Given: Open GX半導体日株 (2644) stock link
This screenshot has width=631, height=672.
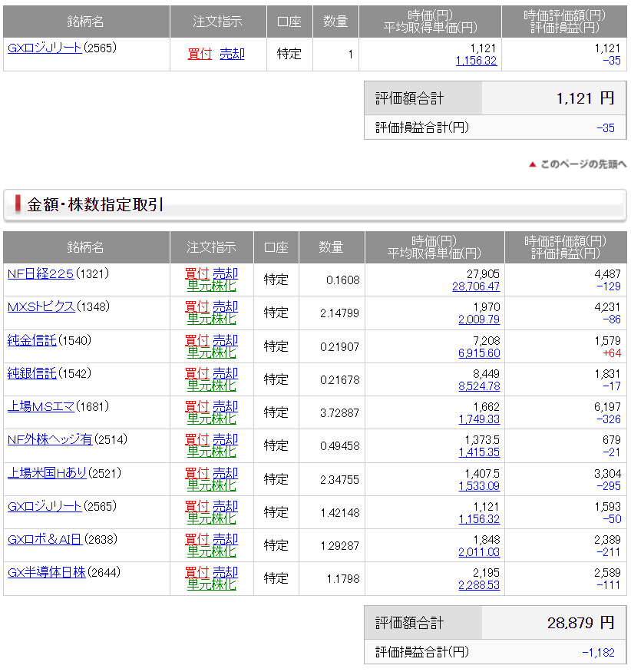Looking at the screenshot, I should (47, 572).
